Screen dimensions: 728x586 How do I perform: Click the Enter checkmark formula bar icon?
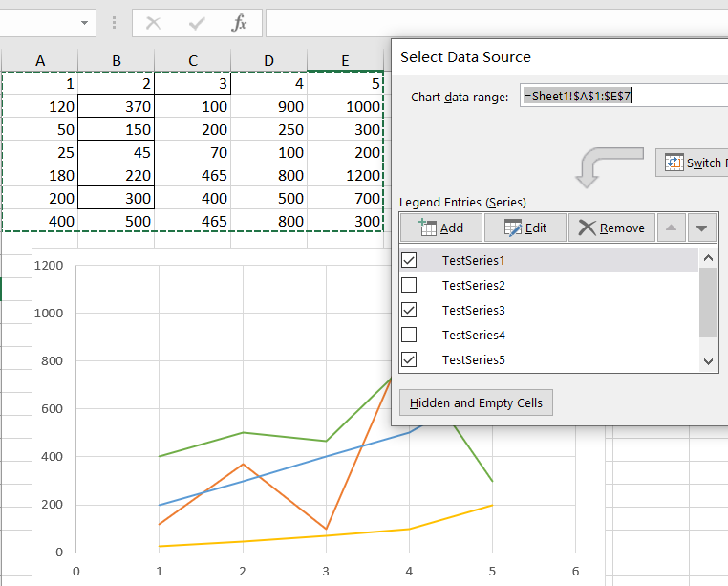[x=197, y=23]
